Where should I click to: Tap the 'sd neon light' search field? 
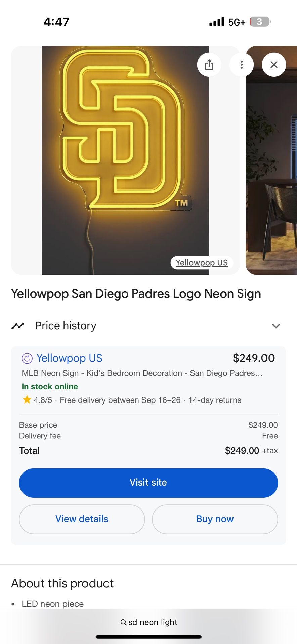(x=153, y=622)
